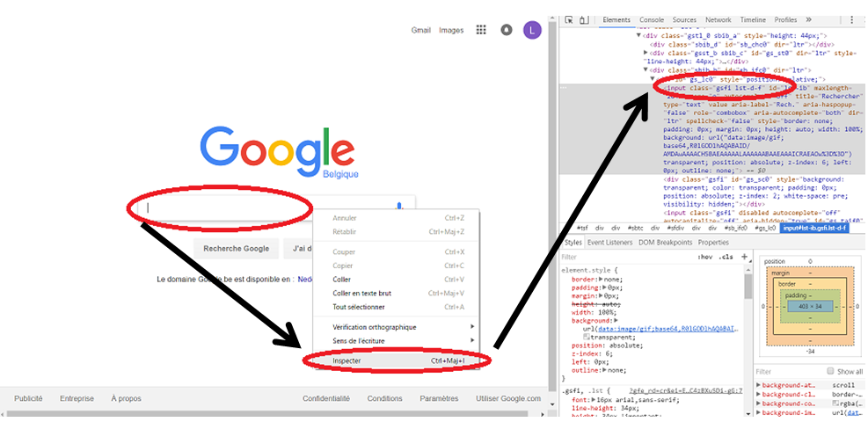Collapse the div class gstl_0 sbib_a node
The width and height of the screenshot is (868, 422).
638,35
